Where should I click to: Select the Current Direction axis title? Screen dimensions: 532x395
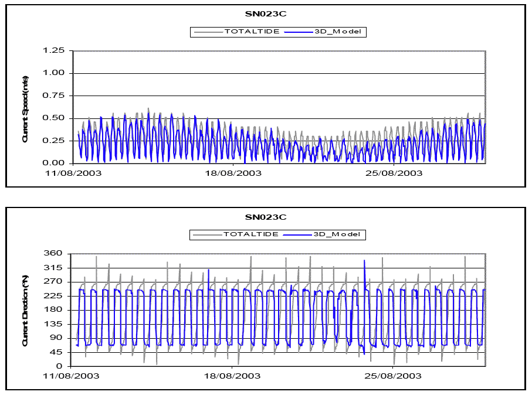point(26,310)
